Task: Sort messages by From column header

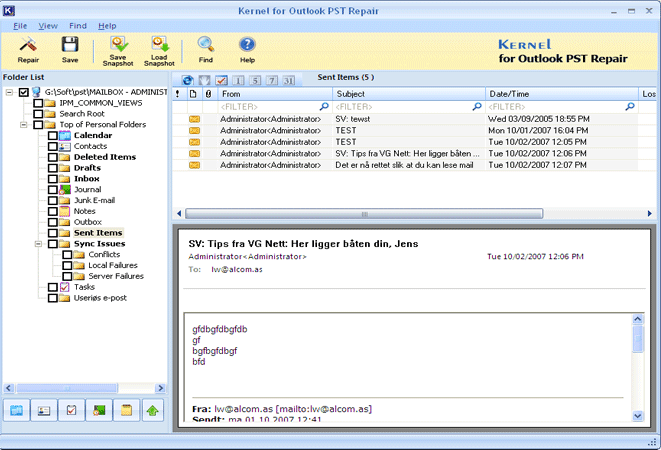Action: 275,94
